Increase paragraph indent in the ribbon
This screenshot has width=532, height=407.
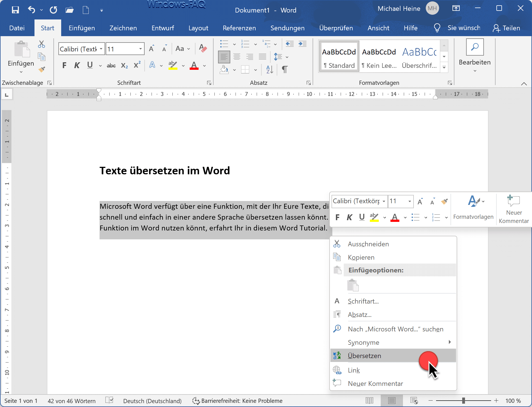(x=303, y=44)
